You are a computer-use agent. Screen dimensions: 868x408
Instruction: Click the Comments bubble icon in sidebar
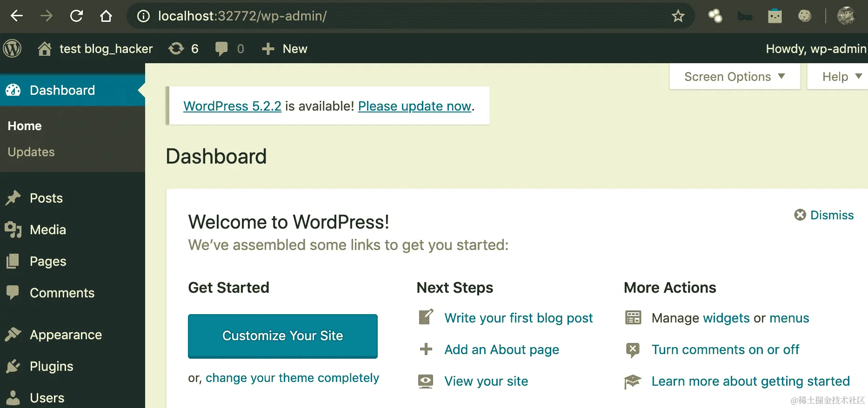(13, 293)
